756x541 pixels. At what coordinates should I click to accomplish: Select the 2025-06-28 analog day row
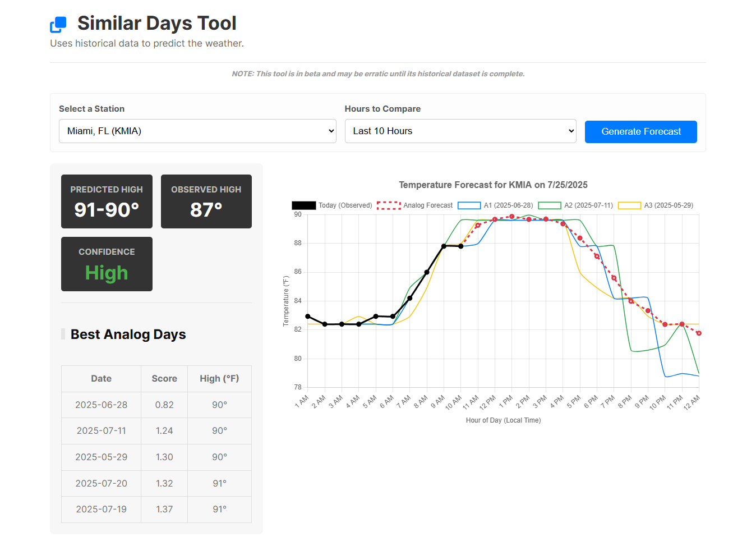[156, 405]
